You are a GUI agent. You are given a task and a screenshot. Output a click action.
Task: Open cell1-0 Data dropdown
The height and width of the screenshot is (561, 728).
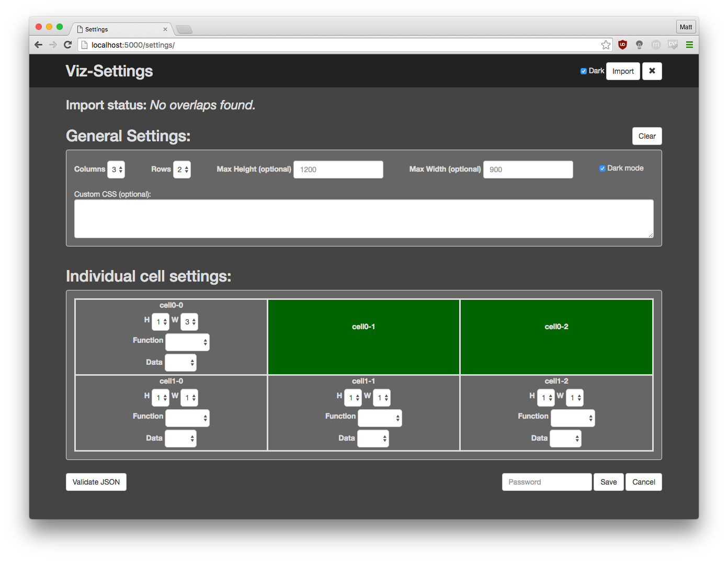[180, 439]
